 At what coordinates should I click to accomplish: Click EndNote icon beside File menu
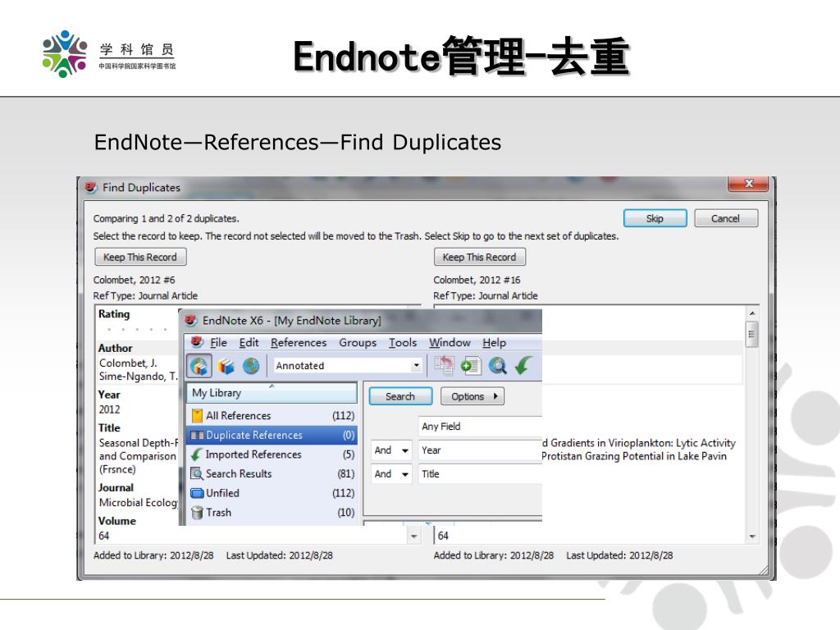pyautogui.click(x=197, y=342)
